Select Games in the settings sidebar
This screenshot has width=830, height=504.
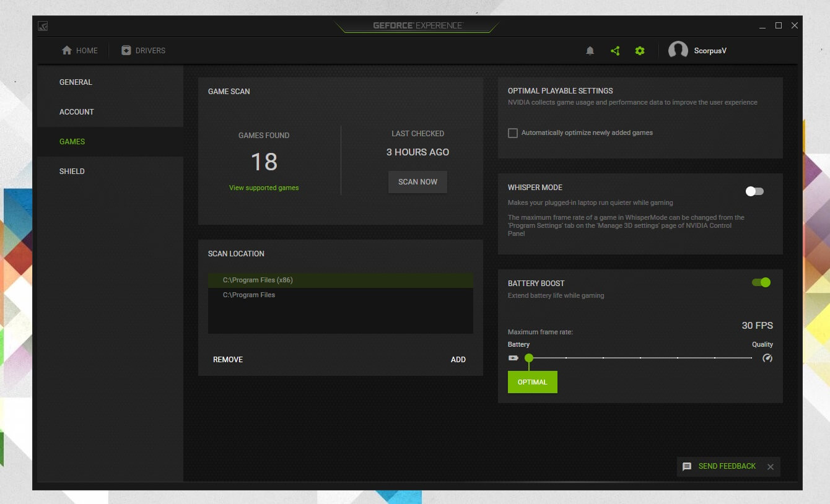[110, 142]
